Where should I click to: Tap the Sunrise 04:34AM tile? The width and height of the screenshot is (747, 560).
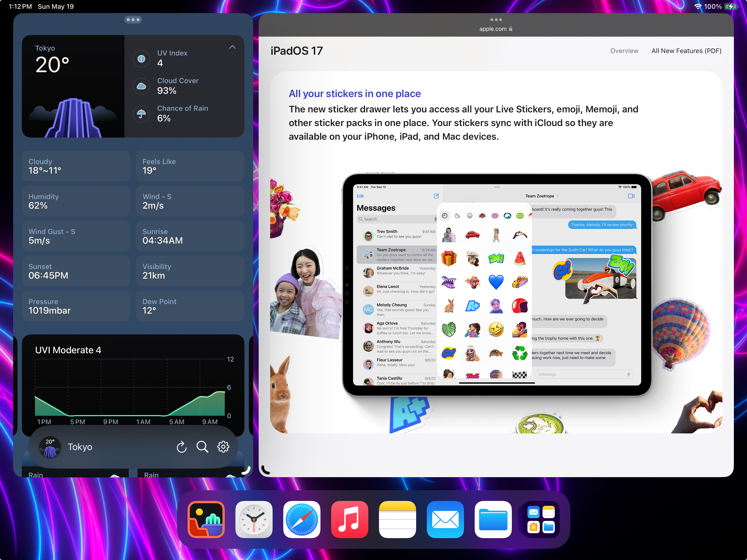point(190,236)
